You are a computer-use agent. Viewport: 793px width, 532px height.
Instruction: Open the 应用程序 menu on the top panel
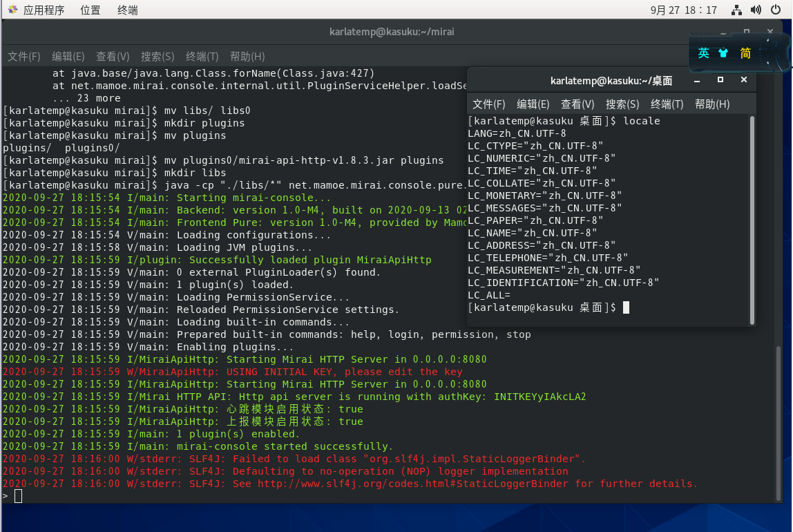[45, 10]
